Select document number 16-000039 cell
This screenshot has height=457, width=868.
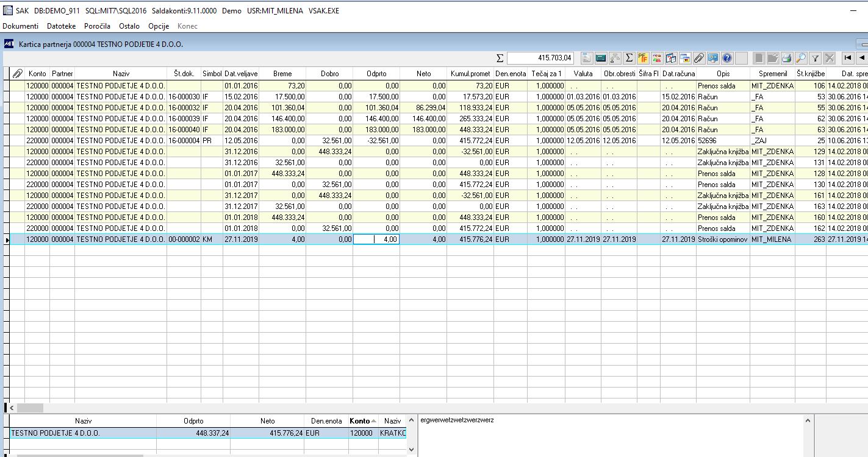coord(184,119)
